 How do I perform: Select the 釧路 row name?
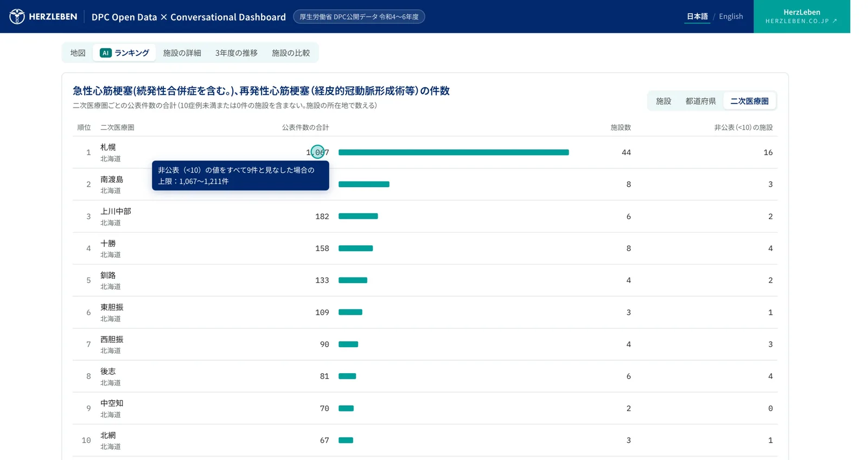tap(108, 275)
